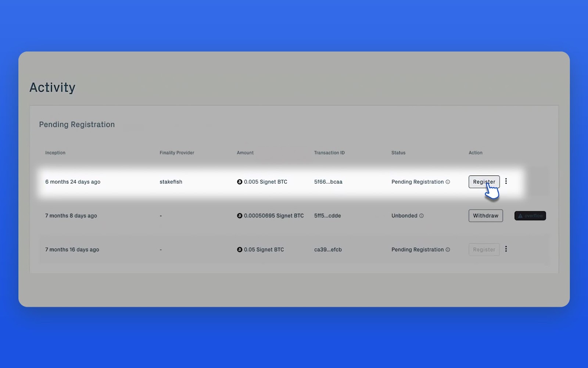Click info icon beside Unbonded status
Image resolution: width=588 pixels, height=368 pixels.
click(x=422, y=216)
